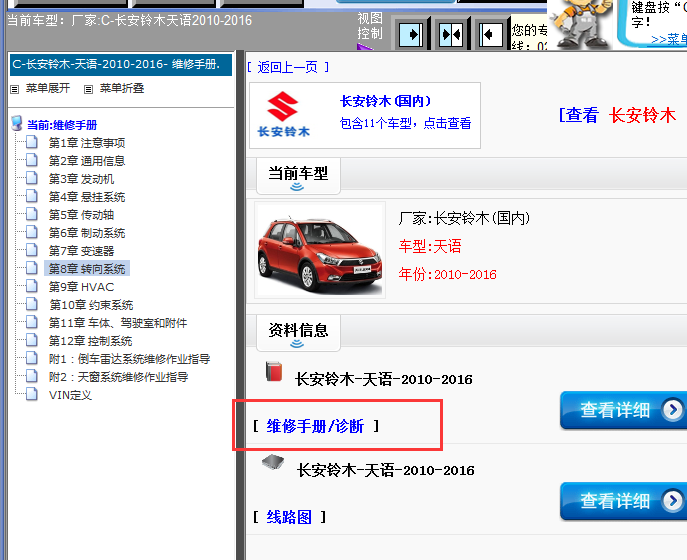Click the page icon beside 第6章 制动系统

coord(32,232)
